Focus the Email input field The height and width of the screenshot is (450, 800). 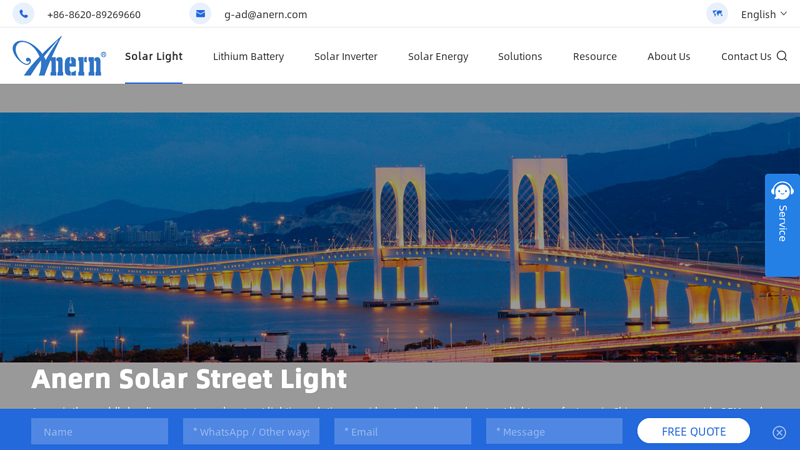(x=403, y=432)
